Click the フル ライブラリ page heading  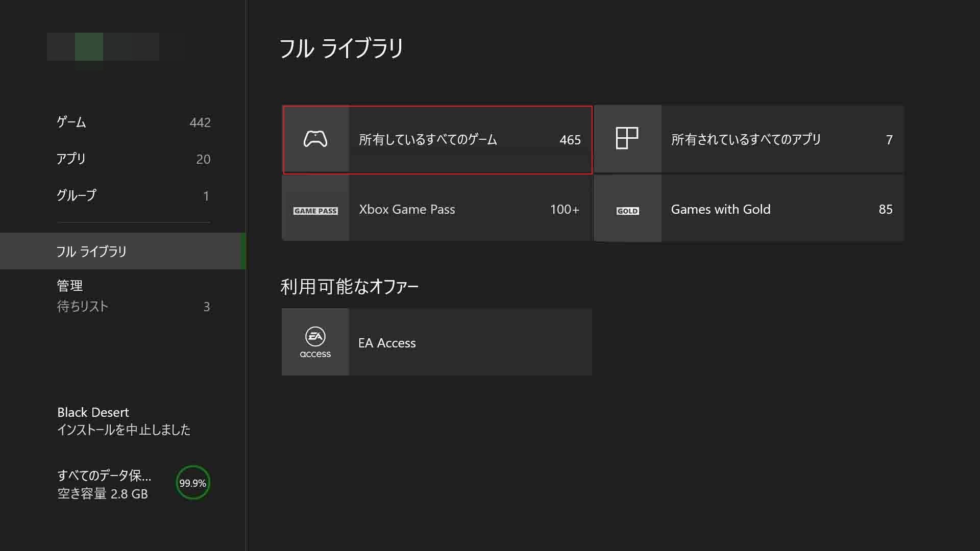point(342,48)
